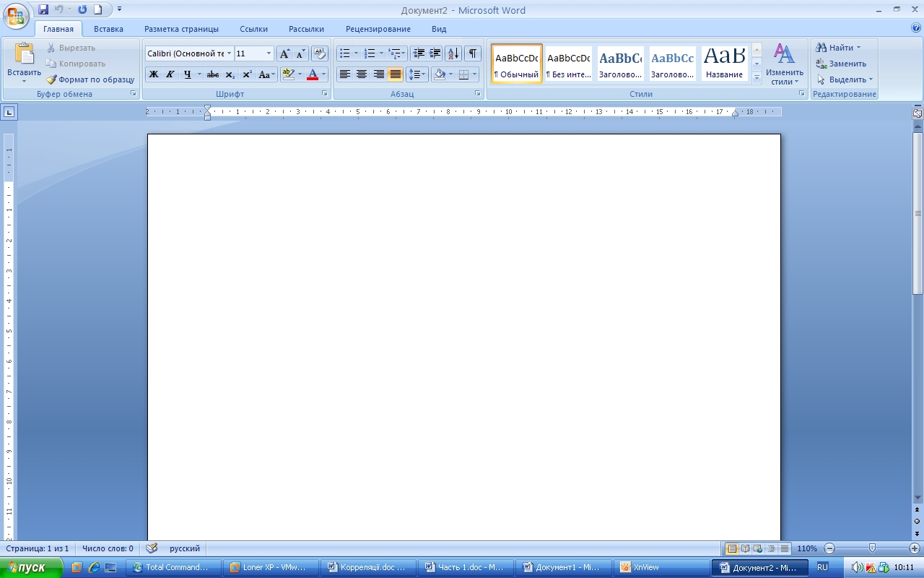The height and width of the screenshot is (578, 924).
Task: Sort text with the А-Я sort icon
Action: pyautogui.click(x=453, y=53)
